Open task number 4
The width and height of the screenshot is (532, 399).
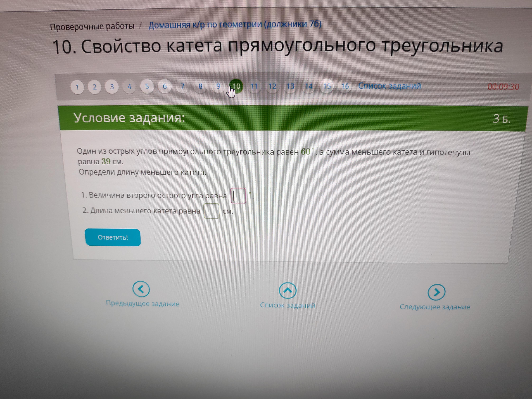(129, 87)
